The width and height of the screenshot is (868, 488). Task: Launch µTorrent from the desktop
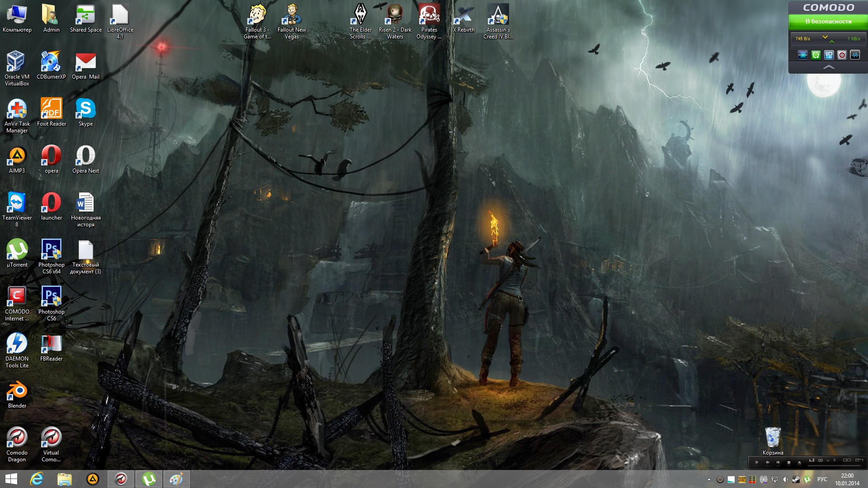pos(17,250)
